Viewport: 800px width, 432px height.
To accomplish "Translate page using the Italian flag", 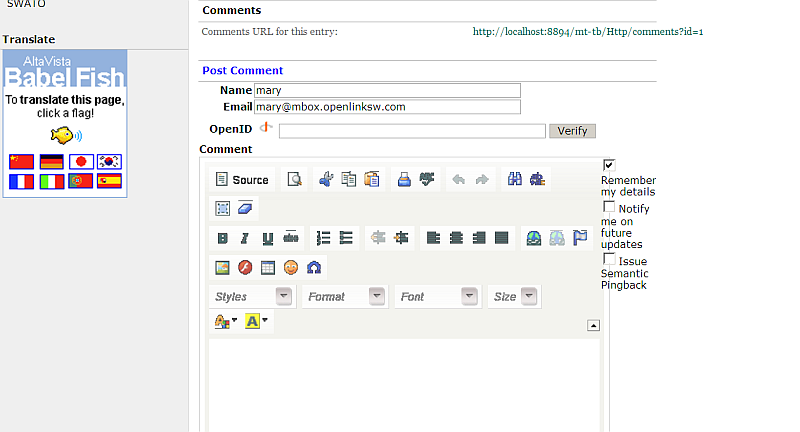I will click(x=52, y=181).
